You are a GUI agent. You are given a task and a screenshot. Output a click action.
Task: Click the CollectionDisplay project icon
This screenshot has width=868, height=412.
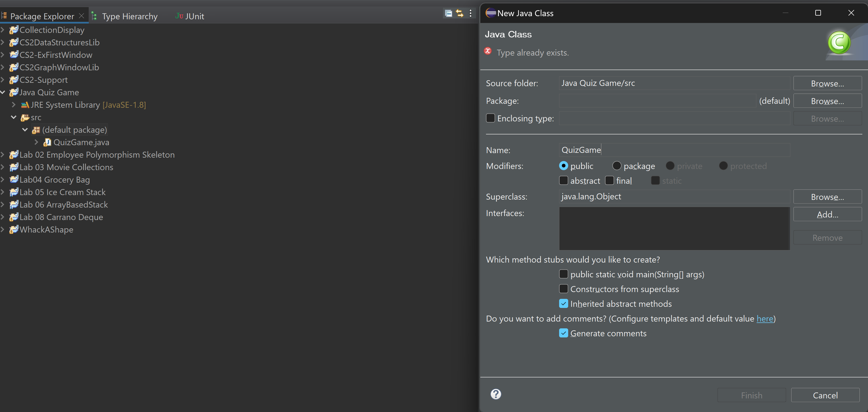click(x=14, y=30)
